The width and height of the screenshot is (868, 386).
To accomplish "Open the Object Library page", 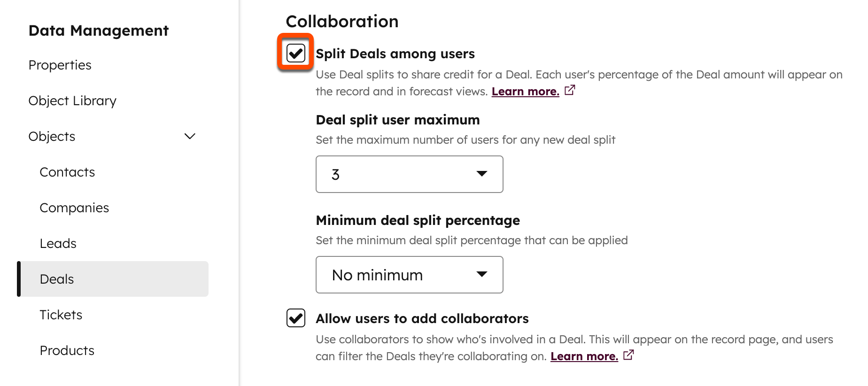I will (72, 100).
